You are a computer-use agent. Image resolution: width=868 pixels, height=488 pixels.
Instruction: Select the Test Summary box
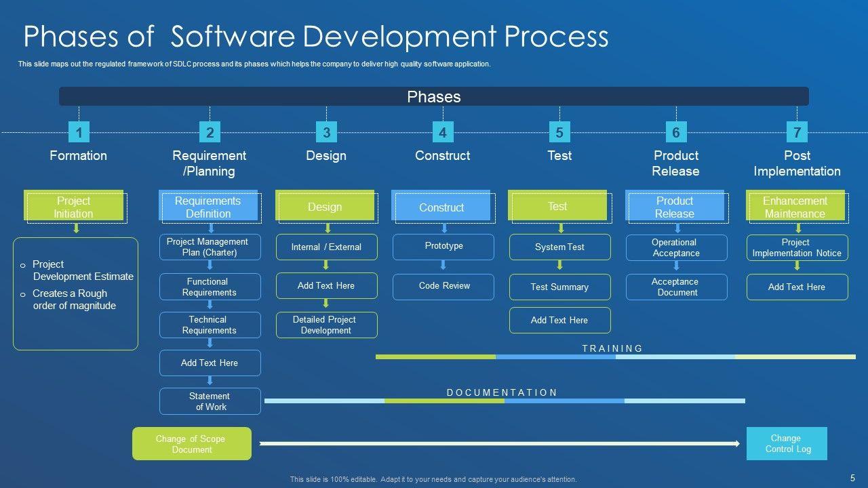click(559, 287)
